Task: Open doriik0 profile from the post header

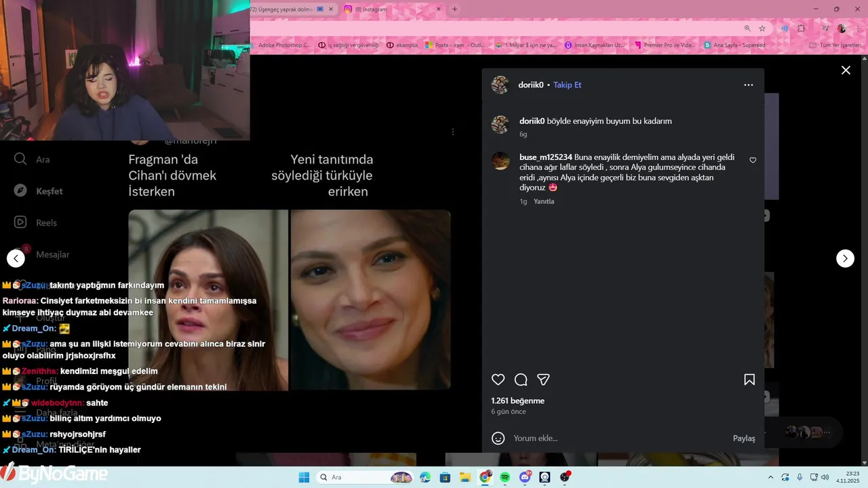Action: [x=531, y=85]
